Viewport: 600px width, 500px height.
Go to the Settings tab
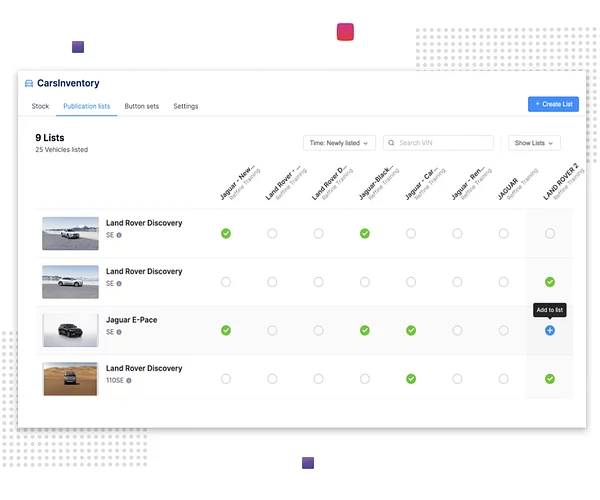pos(186,106)
